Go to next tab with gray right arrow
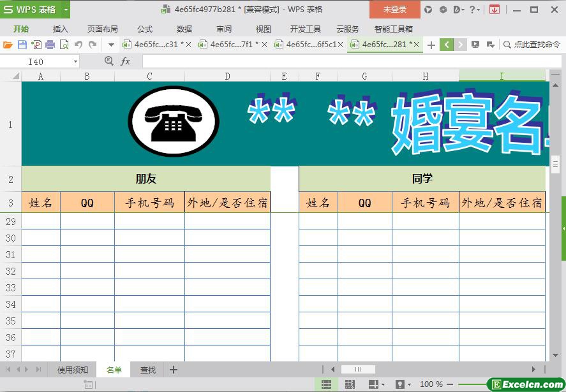This screenshot has width=566, height=392. (x=460, y=45)
